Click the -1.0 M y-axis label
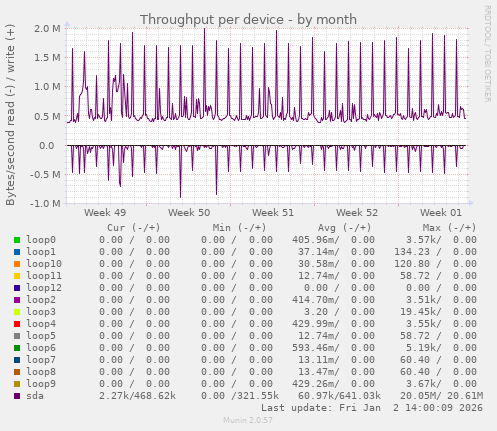 (x=45, y=204)
